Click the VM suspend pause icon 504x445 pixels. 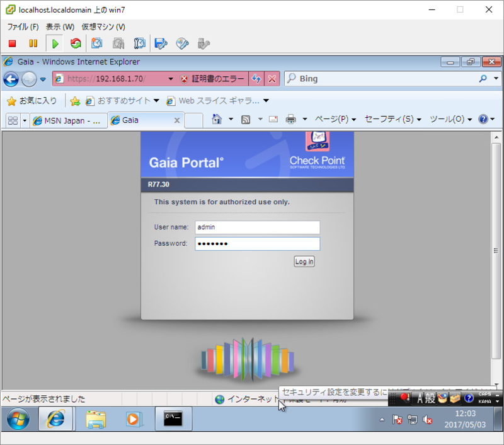(x=33, y=43)
